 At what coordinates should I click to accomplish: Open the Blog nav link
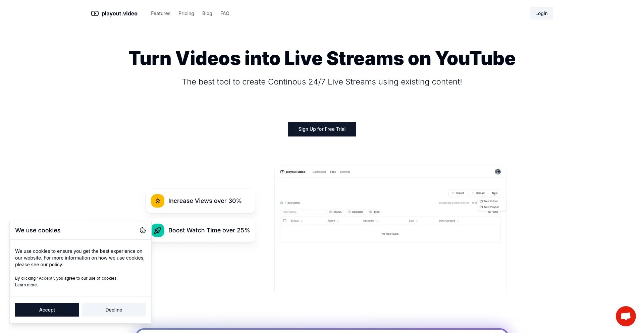tap(207, 13)
